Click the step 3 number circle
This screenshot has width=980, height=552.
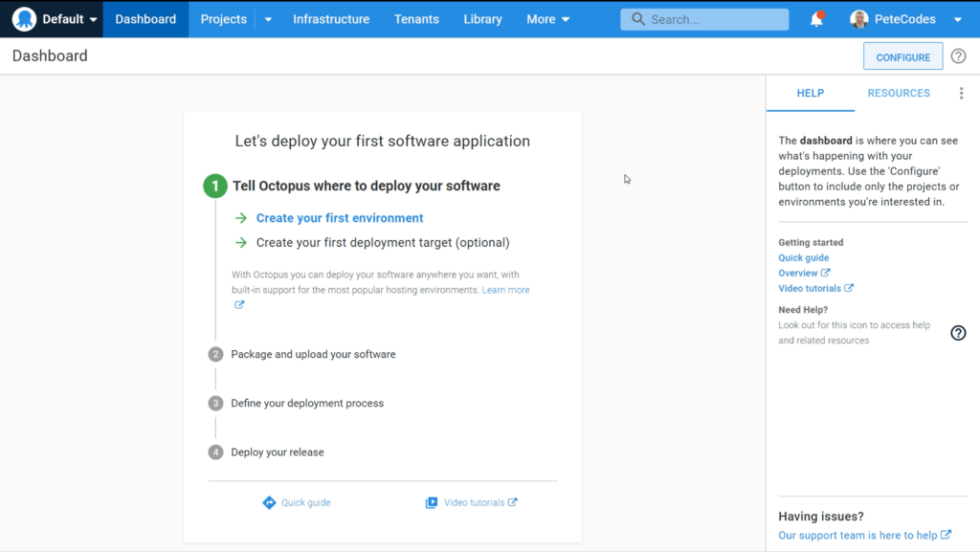(215, 404)
